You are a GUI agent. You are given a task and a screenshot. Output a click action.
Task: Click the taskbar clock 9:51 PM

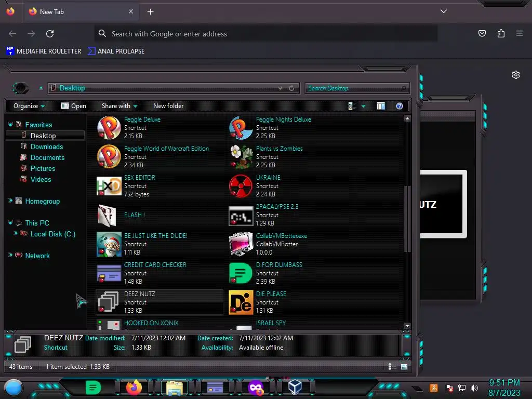coord(504,383)
